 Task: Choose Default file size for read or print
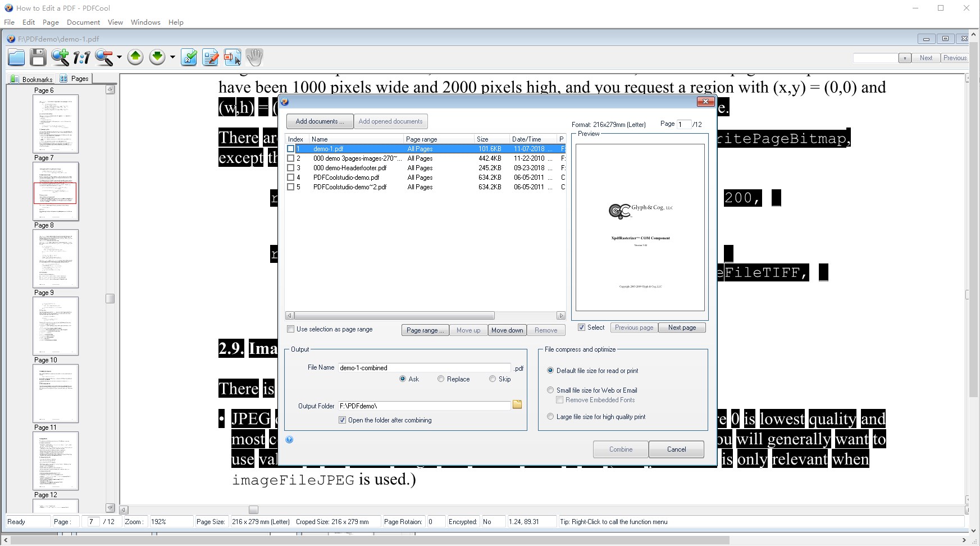550,371
